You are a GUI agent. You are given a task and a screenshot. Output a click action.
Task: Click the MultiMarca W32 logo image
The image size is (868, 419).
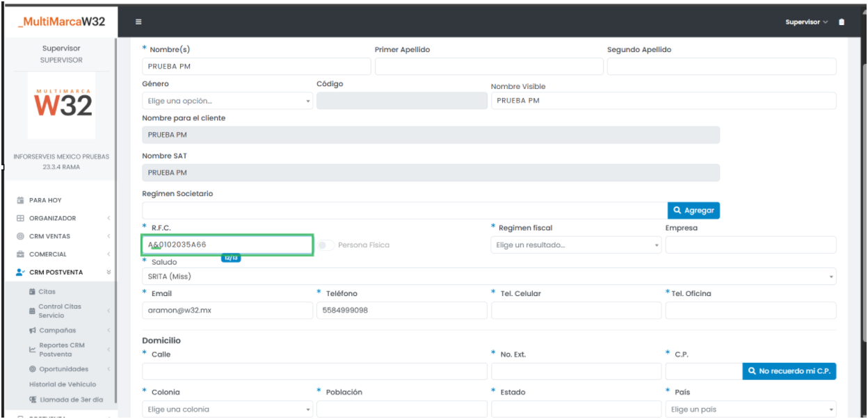(x=63, y=105)
